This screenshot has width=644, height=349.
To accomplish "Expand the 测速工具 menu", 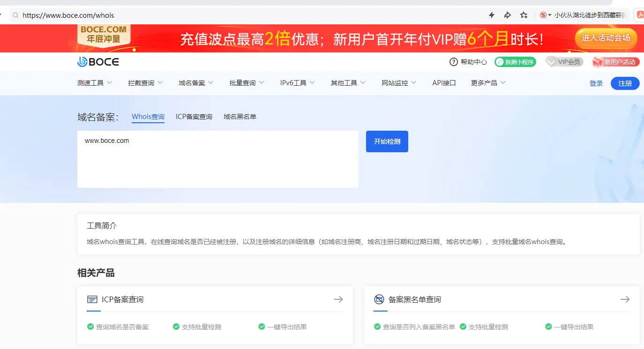I will click(95, 83).
